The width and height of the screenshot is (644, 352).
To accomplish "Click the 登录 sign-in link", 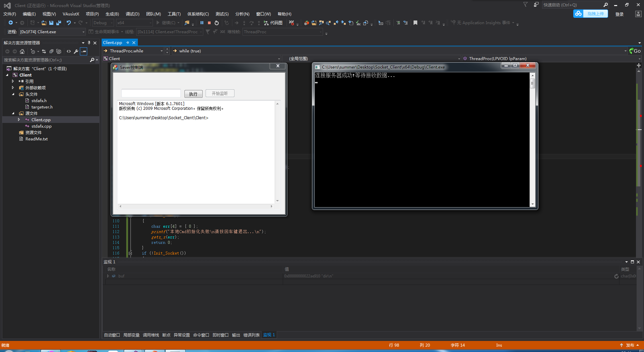I will pos(620,14).
